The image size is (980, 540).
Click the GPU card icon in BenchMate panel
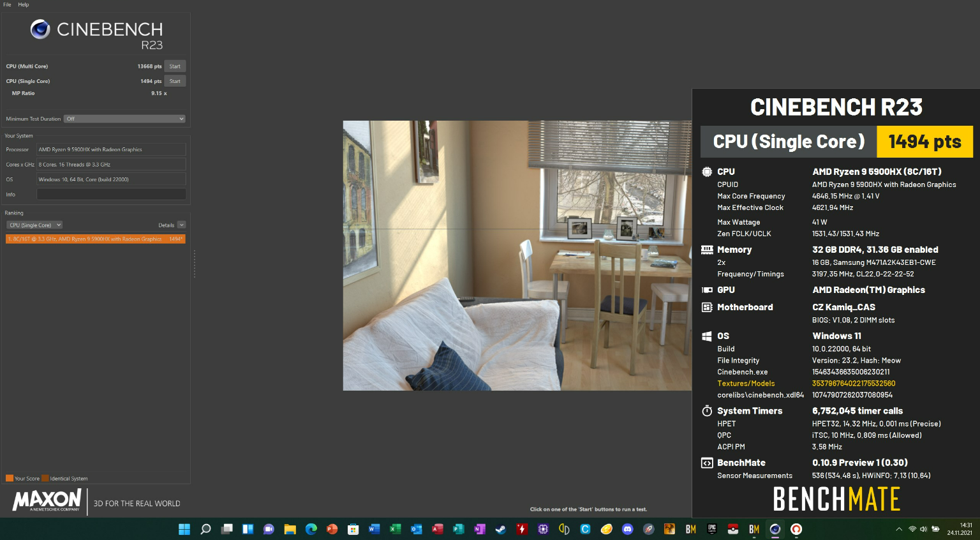pyautogui.click(x=707, y=290)
